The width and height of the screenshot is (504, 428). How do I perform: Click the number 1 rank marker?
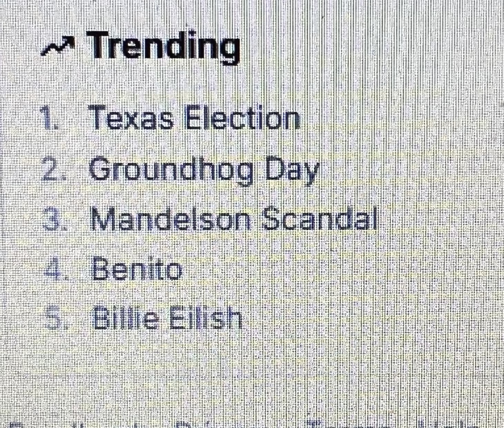coord(47,118)
